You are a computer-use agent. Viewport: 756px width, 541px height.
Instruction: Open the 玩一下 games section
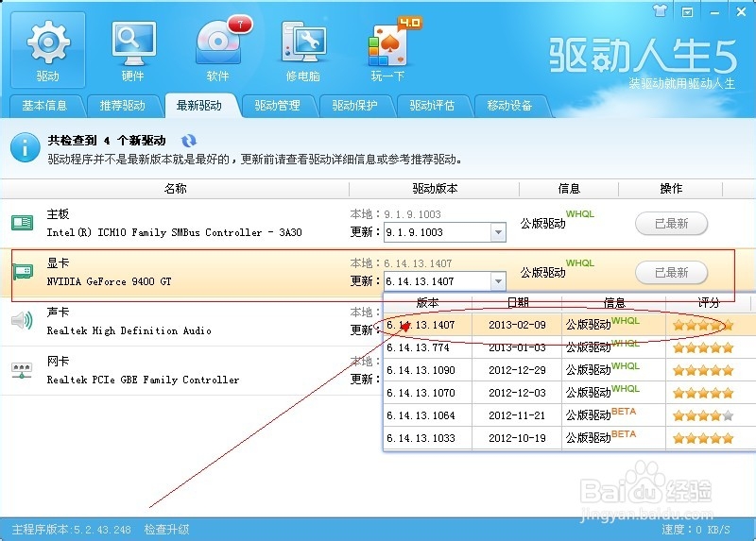tap(388, 50)
